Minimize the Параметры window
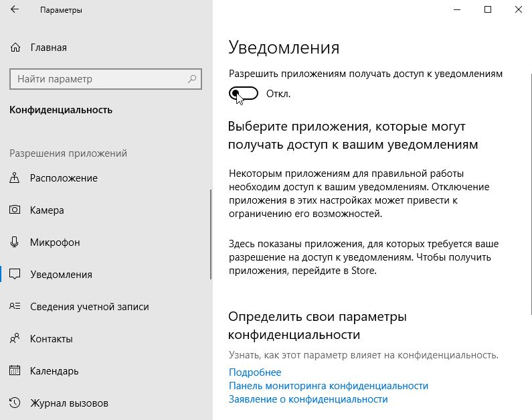532x420 pixels. coord(457,9)
